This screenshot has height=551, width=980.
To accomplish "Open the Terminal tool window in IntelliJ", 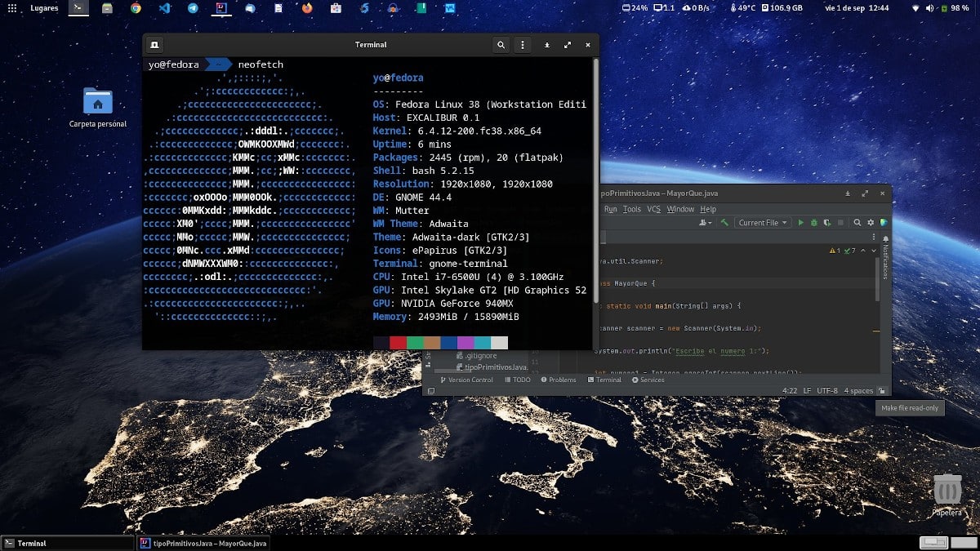I will [604, 380].
